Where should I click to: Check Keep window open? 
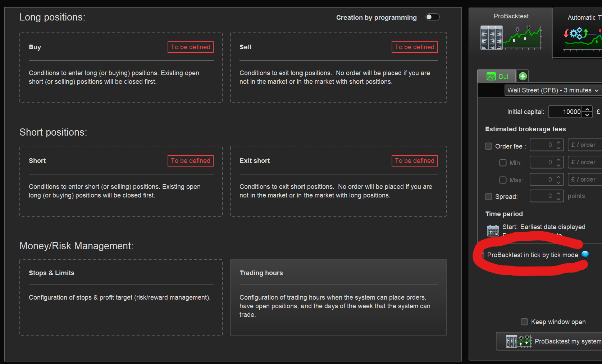pyautogui.click(x=525, y=322)
